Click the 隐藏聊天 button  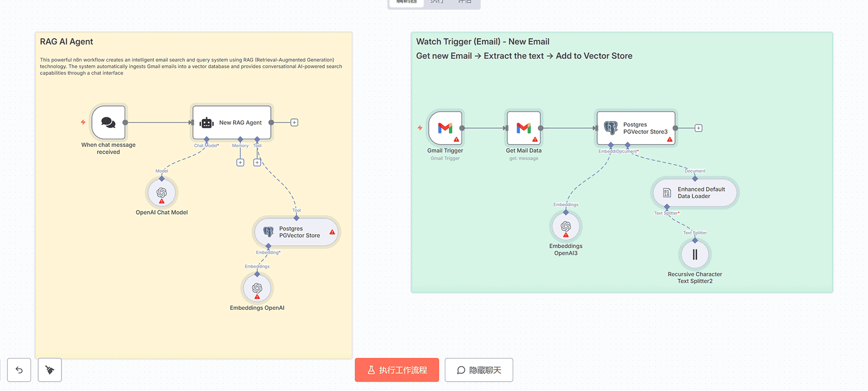[478, 370]
